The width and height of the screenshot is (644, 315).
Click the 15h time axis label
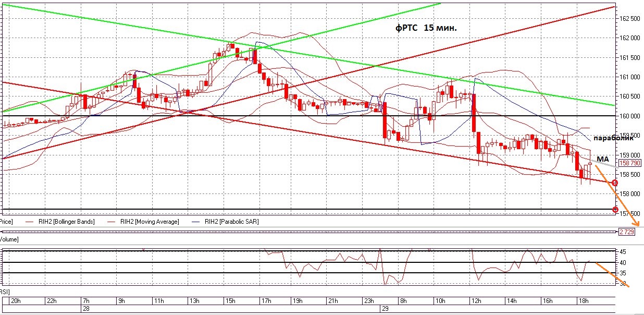click(230, 301)
